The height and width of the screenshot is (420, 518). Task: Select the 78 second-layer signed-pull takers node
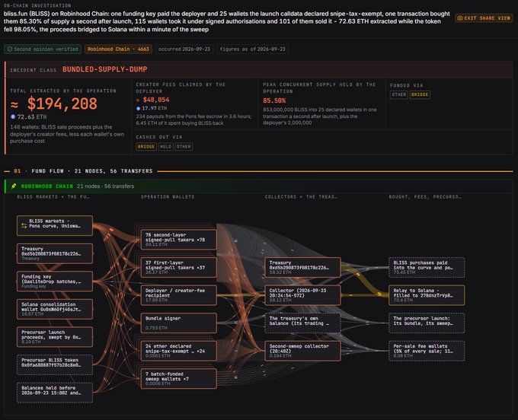(179, 240)
